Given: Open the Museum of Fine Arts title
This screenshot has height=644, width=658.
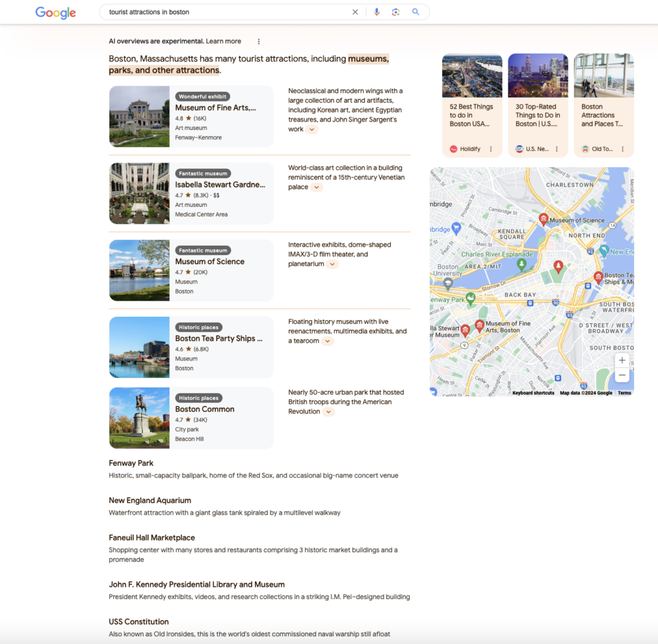Looking at the screenshot, I should point(215,108).
